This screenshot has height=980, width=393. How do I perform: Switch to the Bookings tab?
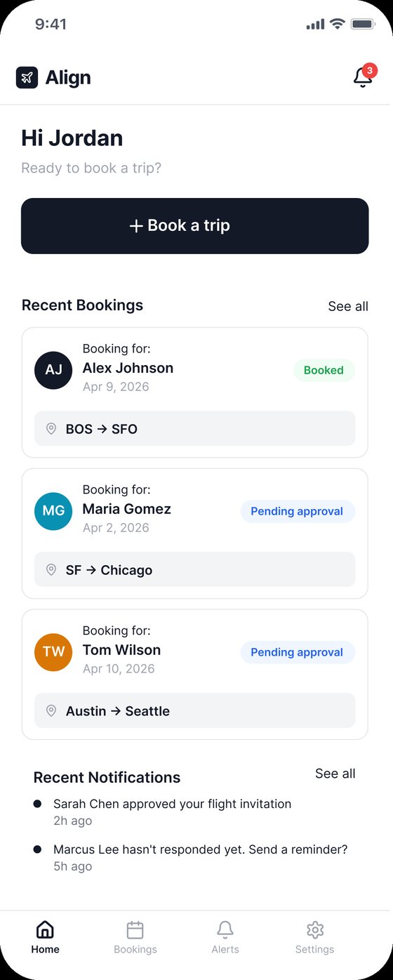pos(135,938)
